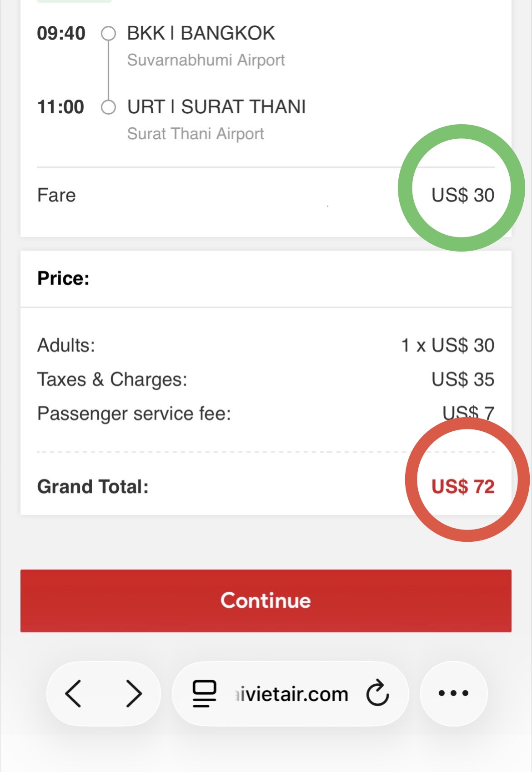Image resolution: width=532 pixels, height=772 pixels.
Task: Click the 09:40 departure time
Action: pyautogui.click(x=61, y=33)
